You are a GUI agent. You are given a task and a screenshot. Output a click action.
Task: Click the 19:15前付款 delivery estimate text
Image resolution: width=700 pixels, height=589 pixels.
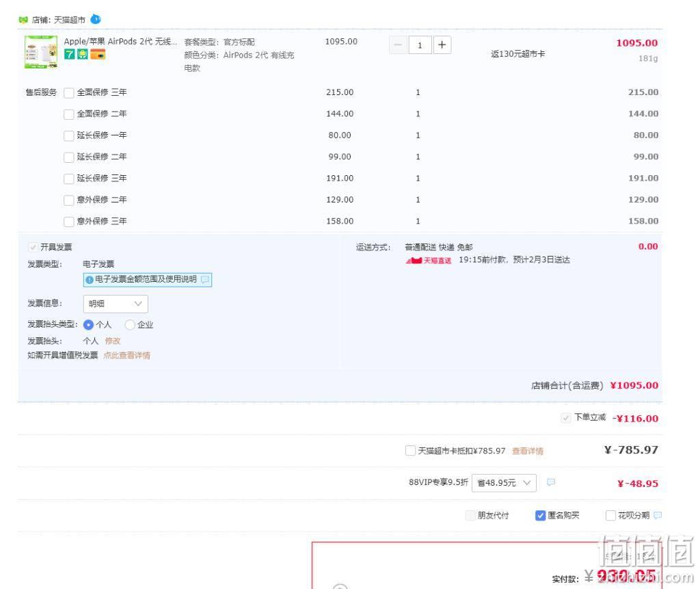[514, 260]
